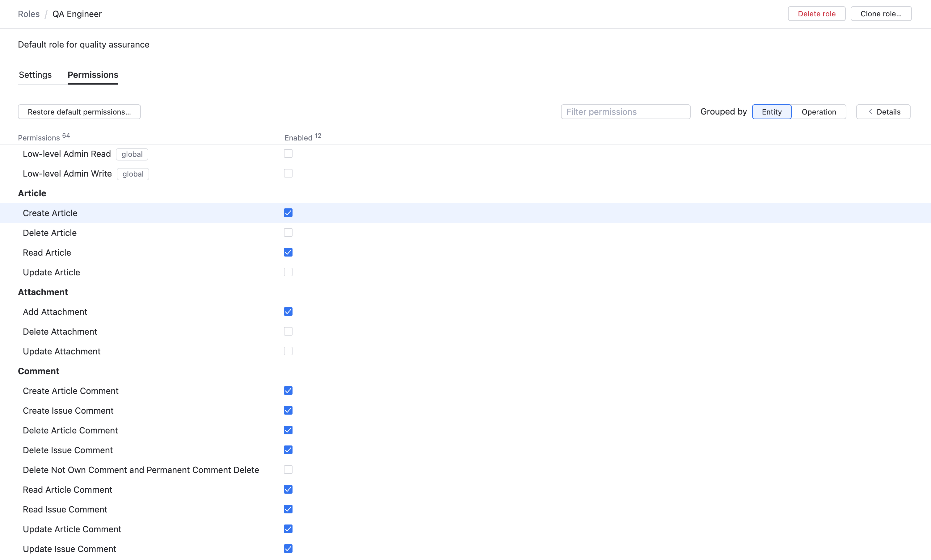The width and height of the screenshot is (931, 560).
Task: Switch to the Permissions tab
Action: [92, 75]
